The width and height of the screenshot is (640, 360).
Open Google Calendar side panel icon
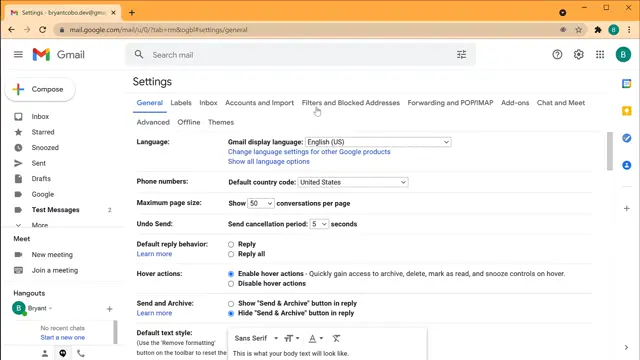(x=627, y=84)
